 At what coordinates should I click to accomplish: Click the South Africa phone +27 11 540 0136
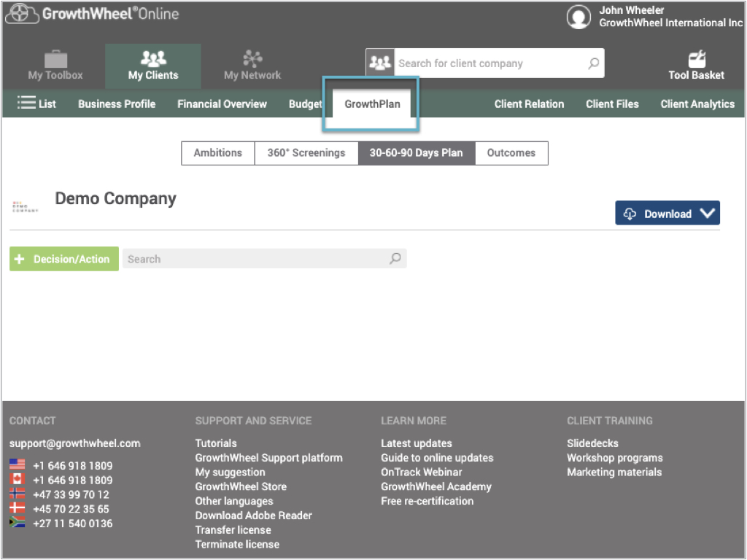coord(72,524)
